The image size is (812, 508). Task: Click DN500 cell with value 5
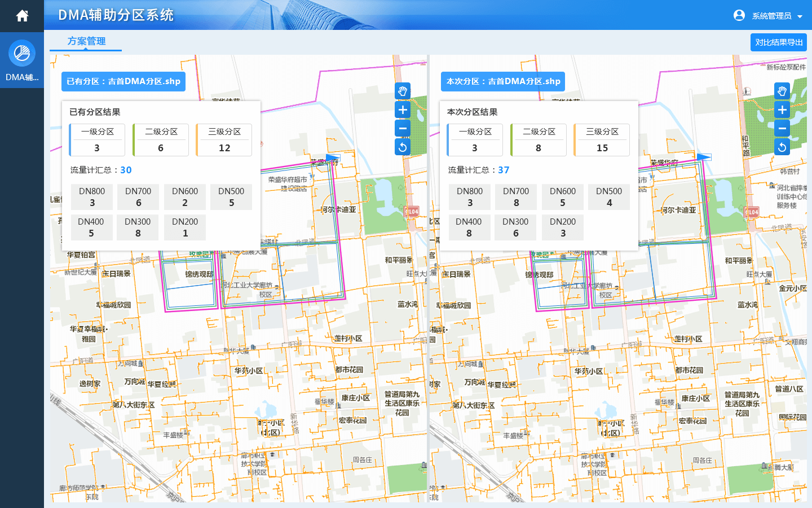[231, 197]
